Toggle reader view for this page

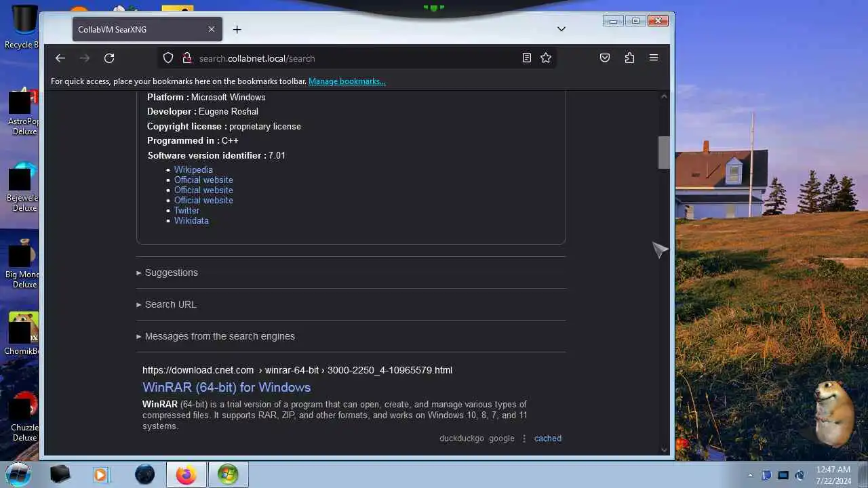pyautogui.click(x=527, y=58)
